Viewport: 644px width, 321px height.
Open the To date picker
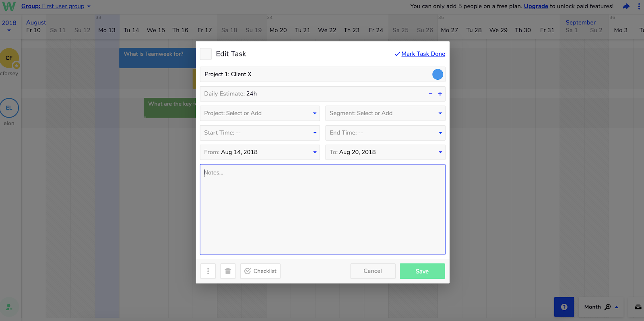pyautogui.click(x=385, y=152)
